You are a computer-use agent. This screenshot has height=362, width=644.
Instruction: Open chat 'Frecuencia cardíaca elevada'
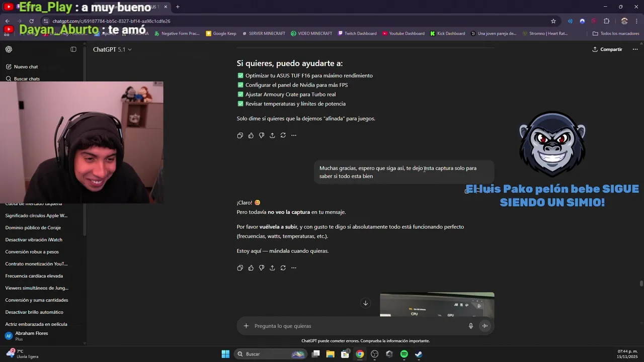34,276
